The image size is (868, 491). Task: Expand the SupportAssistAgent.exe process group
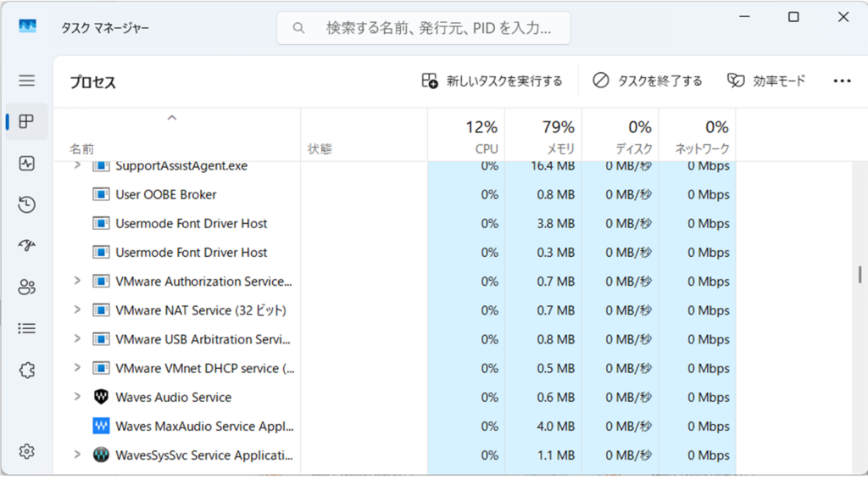coord(77,165)
